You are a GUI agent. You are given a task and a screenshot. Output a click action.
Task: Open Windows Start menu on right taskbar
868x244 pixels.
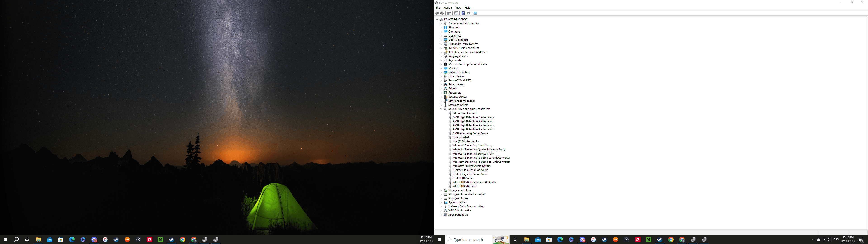click(x=439, y=240)
